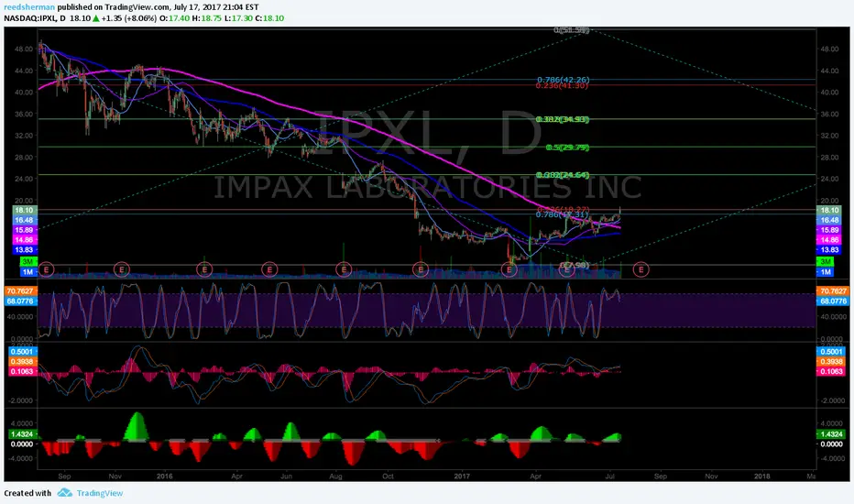Select the earnings marker beyond the last candle

pos(641,269)
